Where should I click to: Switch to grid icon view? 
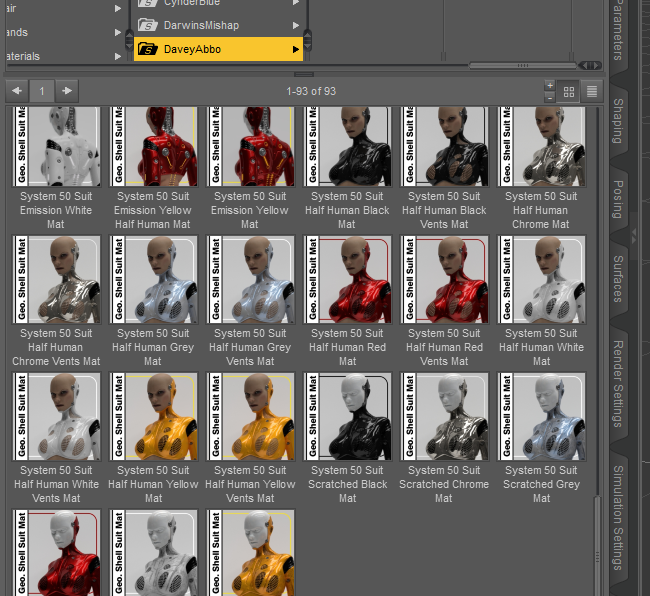(x=569, y=92)
